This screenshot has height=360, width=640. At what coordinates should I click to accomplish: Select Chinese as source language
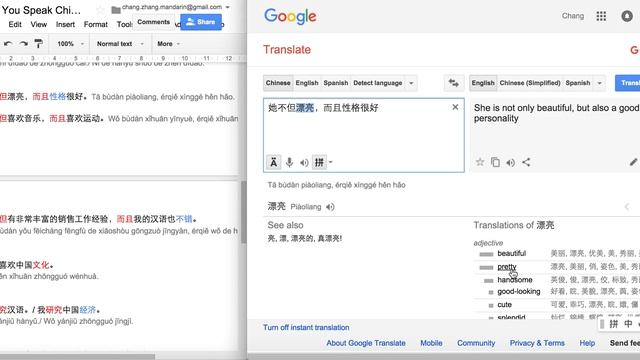pos(278,83)
